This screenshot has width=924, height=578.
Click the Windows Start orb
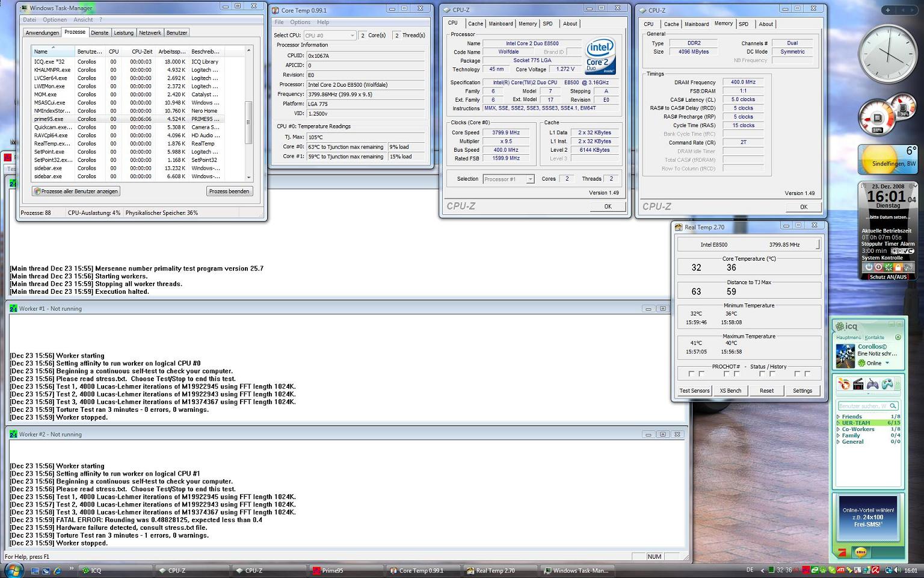click(14, 570)
